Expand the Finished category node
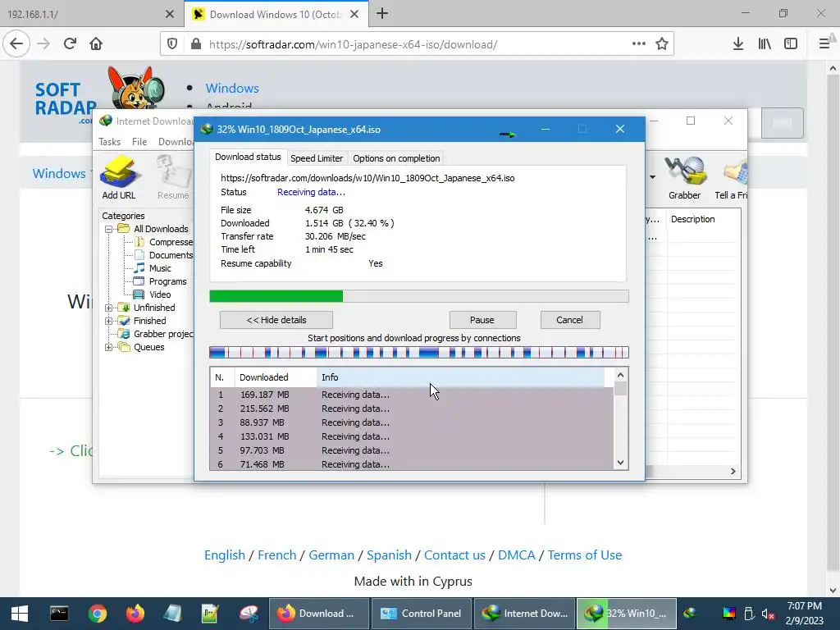Screen dimensions: 840x630 coord(109,321)
